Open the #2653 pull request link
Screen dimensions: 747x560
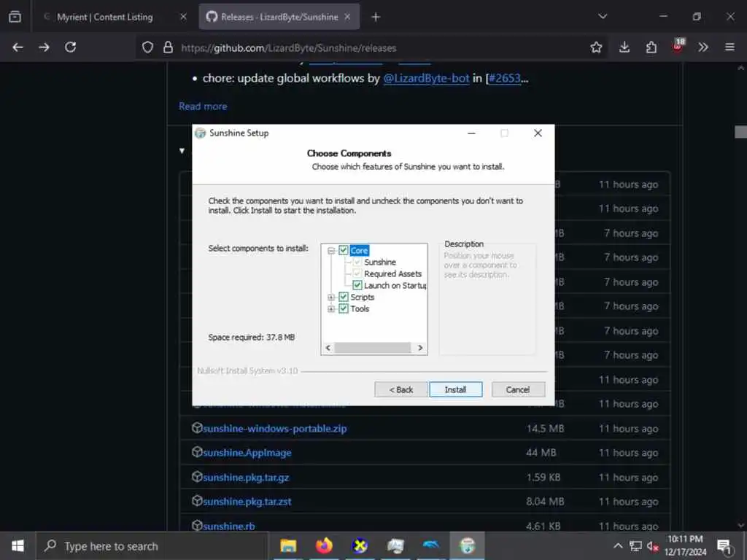pyautogui.click(x=505, y=78)
